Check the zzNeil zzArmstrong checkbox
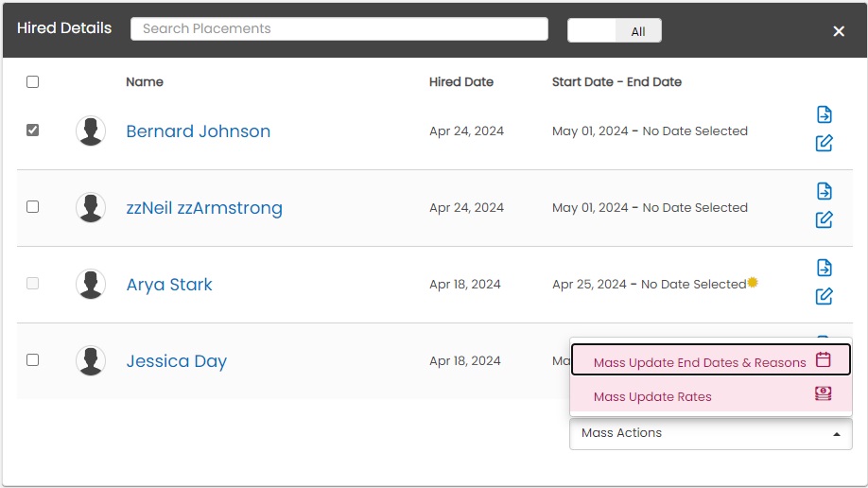The width and height of the screenshot is (868, 488). coord(33,206)
